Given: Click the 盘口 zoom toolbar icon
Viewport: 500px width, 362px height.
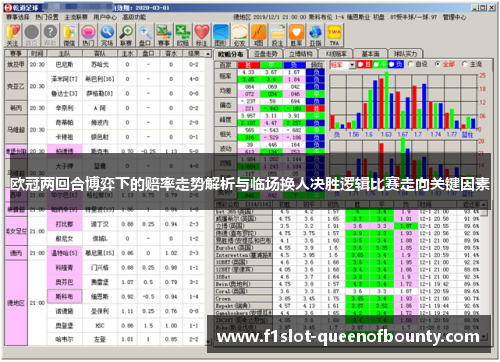Looking at the screenshot, I should pos(145,35).
